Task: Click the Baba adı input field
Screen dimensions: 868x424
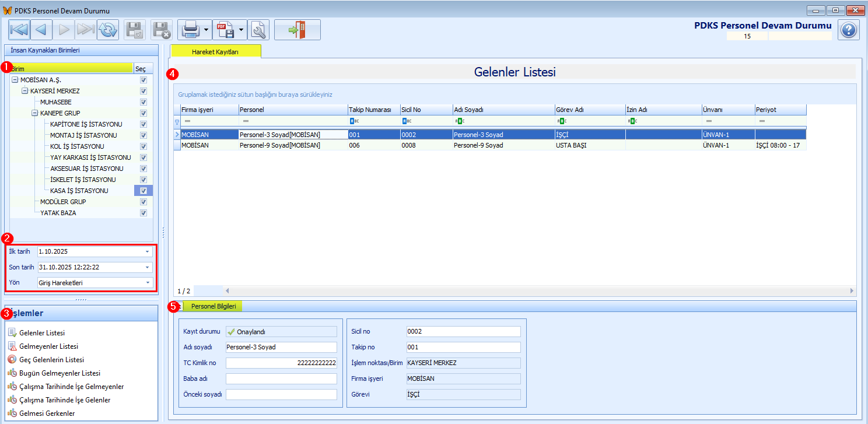Action: (281, 379)
